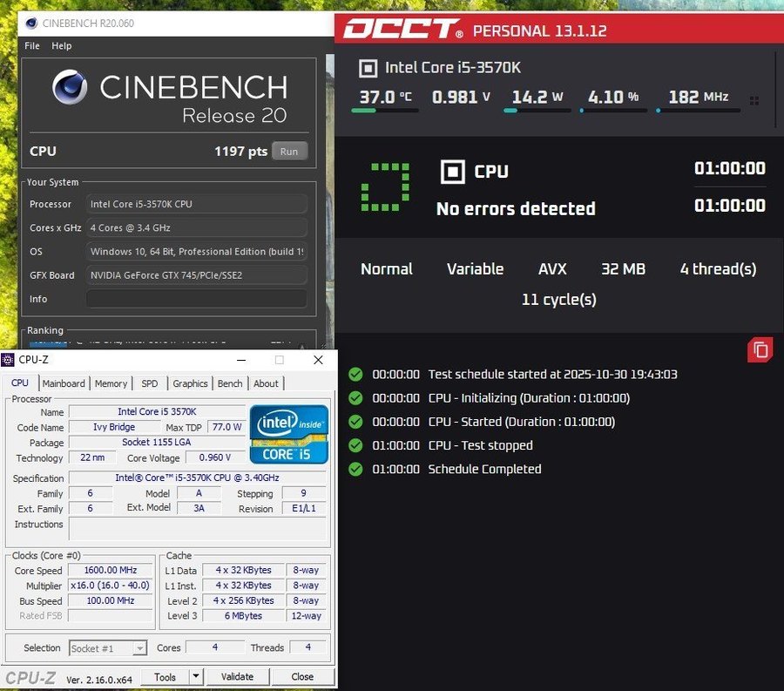Click the Info text field in Cinebench
784x691 pixels.
point(197,299)
